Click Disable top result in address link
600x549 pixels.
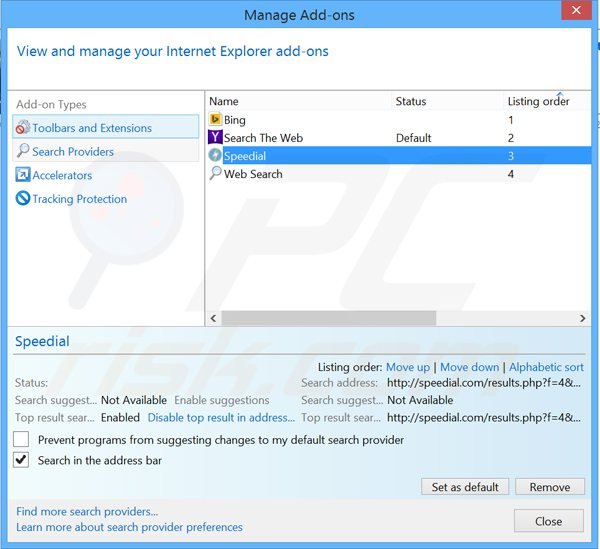[x=221, y=417]
